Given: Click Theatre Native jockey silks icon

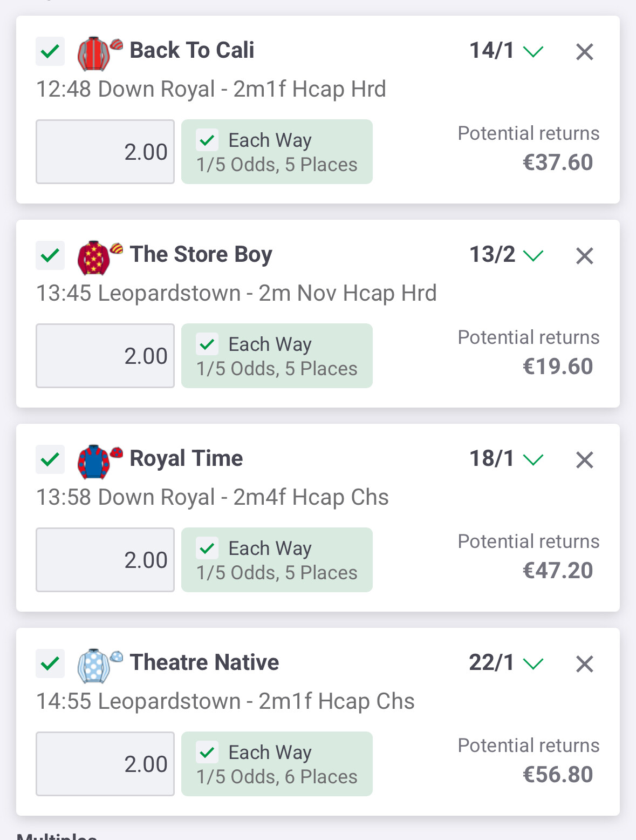Looking at the screenshot, I should [x=99, y=665].
